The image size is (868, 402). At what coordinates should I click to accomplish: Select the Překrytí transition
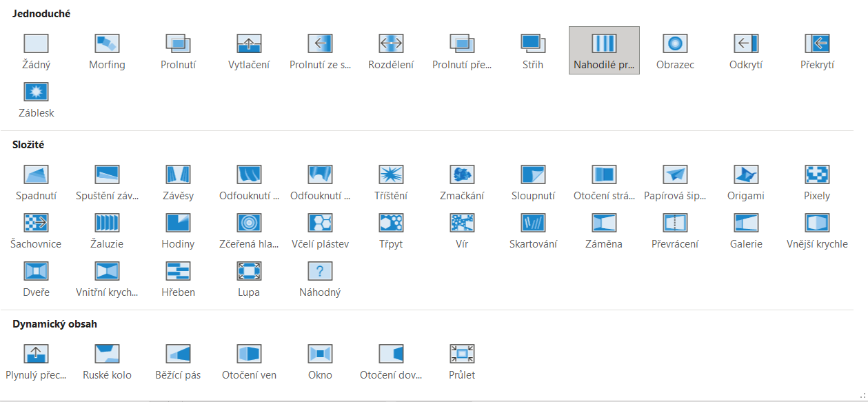tap(817, 50)
